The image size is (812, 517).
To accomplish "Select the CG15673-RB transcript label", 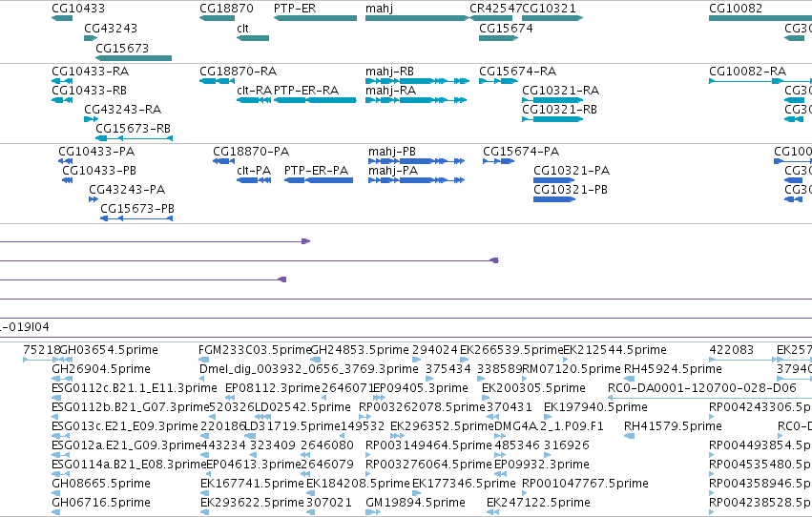I will click(133, 129).
